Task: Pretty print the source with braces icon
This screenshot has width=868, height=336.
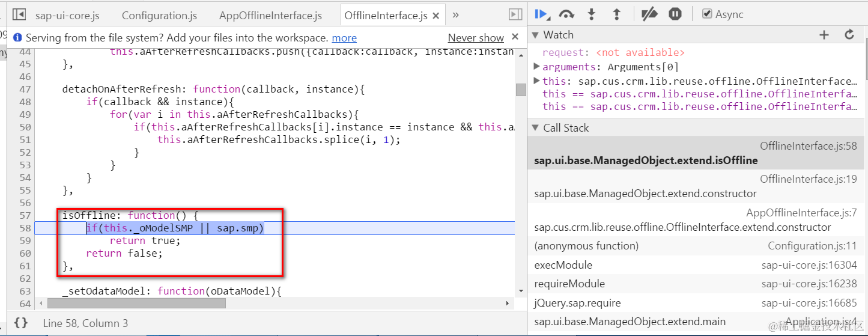Action: (21, 323)
